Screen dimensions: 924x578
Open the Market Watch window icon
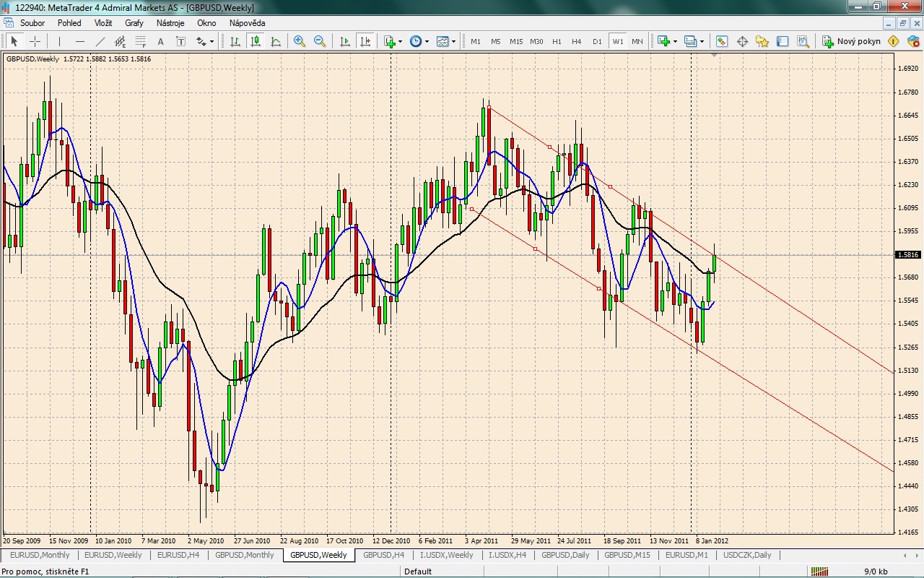click(722, 41)
